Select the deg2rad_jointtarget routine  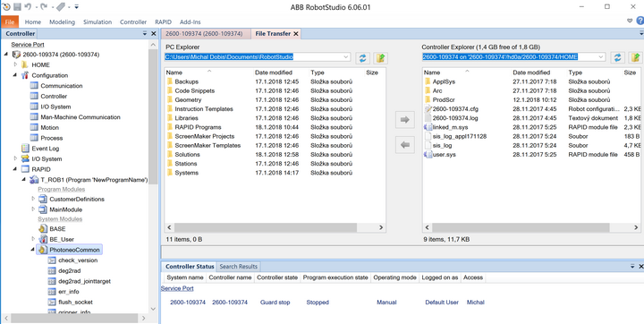tap(84, 281)
